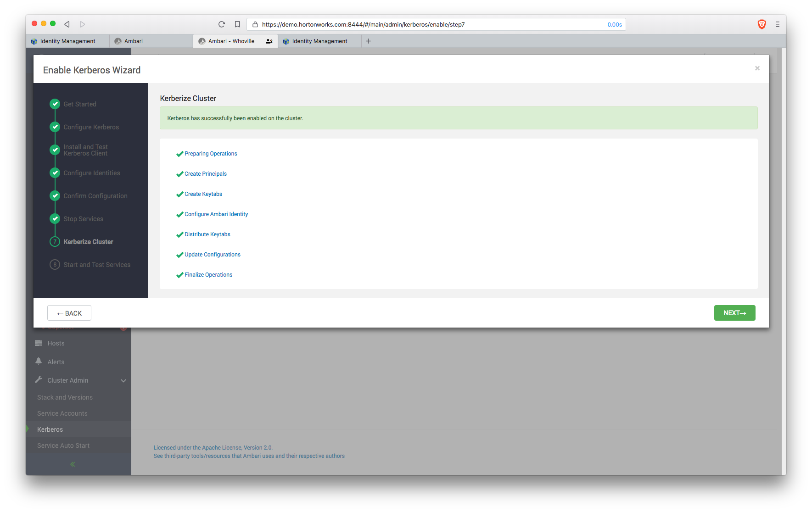Open the Distribute Keytabs link

[x=207, y=234]
